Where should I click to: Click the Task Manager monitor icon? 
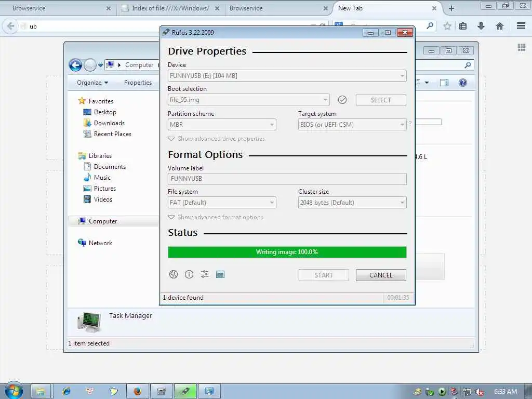click(x=89, y=322)
